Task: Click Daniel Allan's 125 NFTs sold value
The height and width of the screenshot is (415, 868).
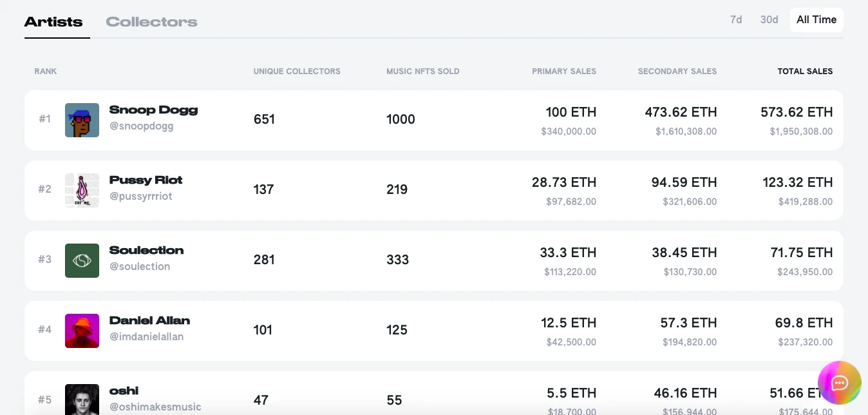Action: 397,330
